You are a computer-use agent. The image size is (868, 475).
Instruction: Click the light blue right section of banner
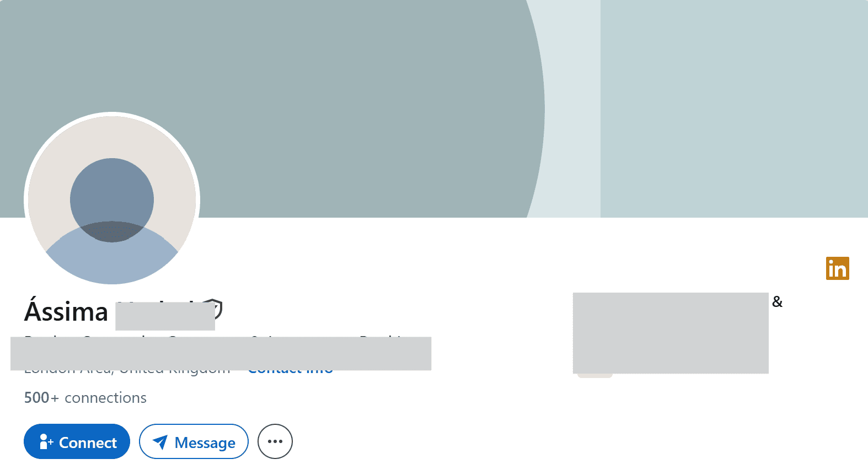click(x=734, y=109)
